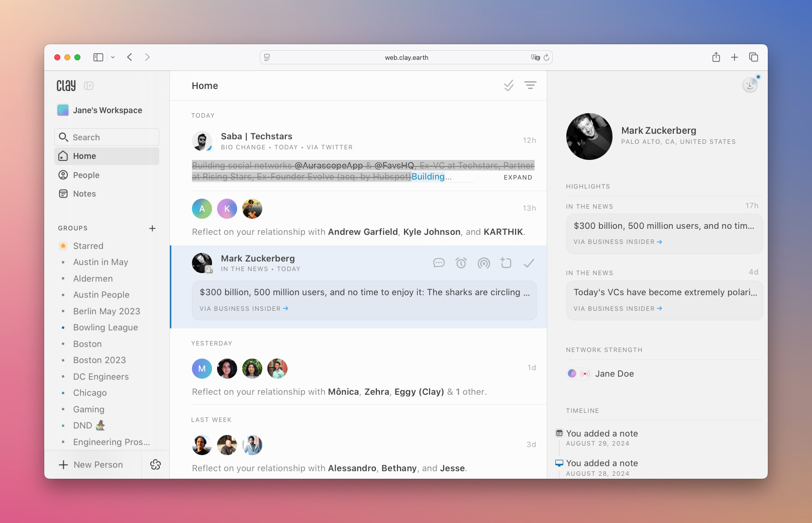Open the Notes section in sidebar
The width and height of the screenshot is (812, 523).
(x=84, y=194)
